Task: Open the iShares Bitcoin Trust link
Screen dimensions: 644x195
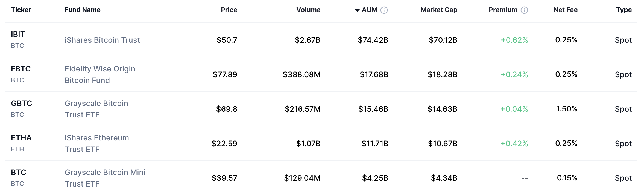Action: [x=102, y=40]
